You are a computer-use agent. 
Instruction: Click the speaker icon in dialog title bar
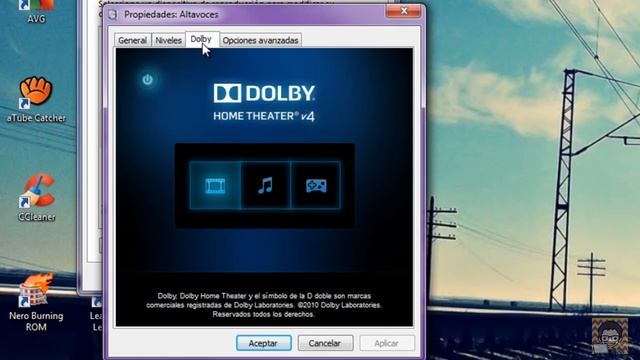113,15
